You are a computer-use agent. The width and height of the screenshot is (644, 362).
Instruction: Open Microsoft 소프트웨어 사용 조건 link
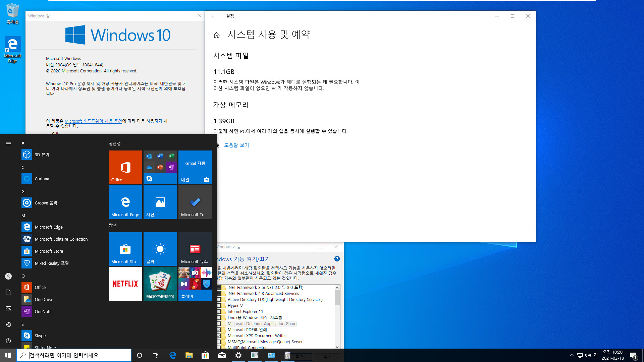93,121
